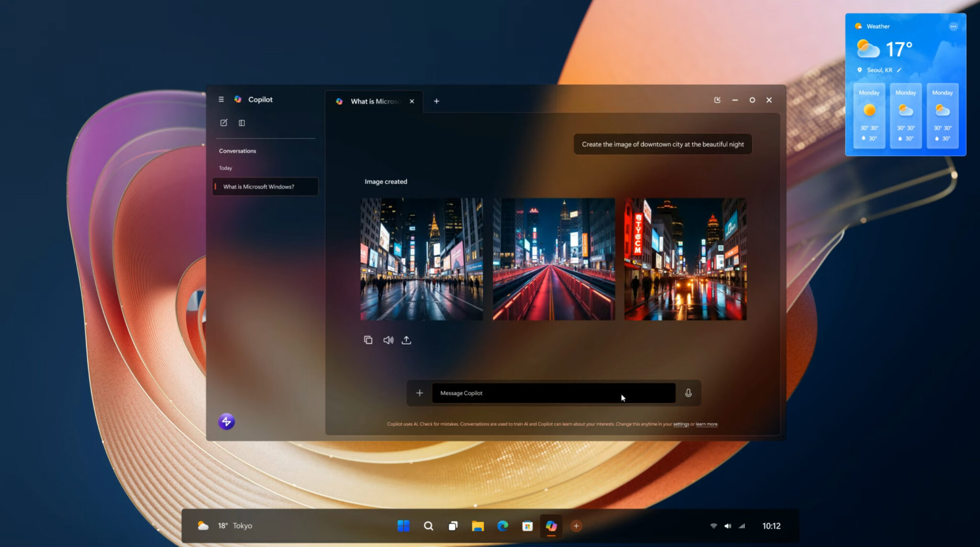This screenshot has height=547, width=980.
Task: Select the Copilot Labs lightning icon
Action: point(225,421)
